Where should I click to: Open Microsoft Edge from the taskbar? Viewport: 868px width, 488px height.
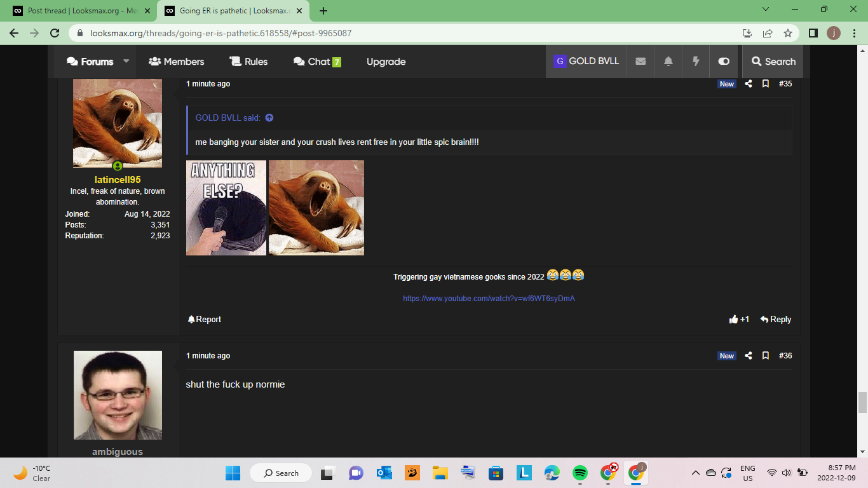[x=552, y=473]
